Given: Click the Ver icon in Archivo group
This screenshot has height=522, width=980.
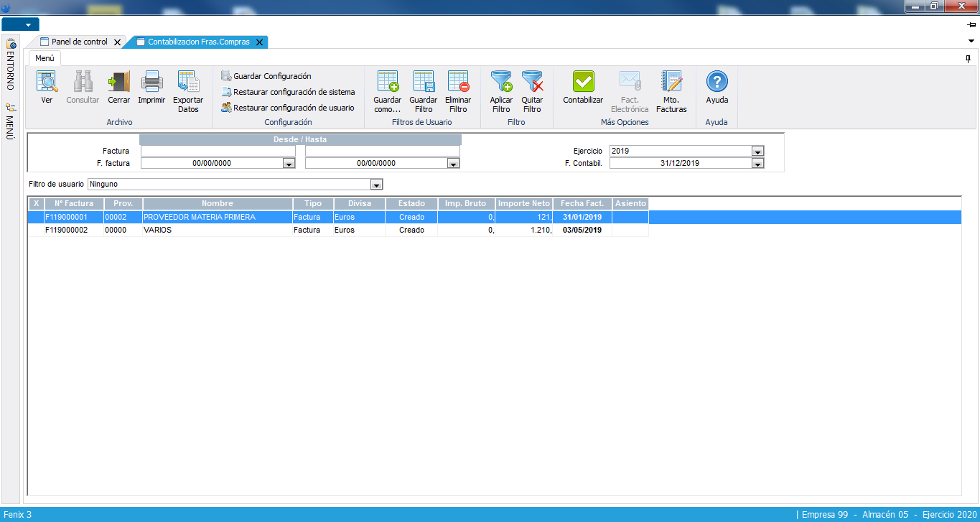Looking at the screenshot, I should pyautogui.click(x=47, y=82).
